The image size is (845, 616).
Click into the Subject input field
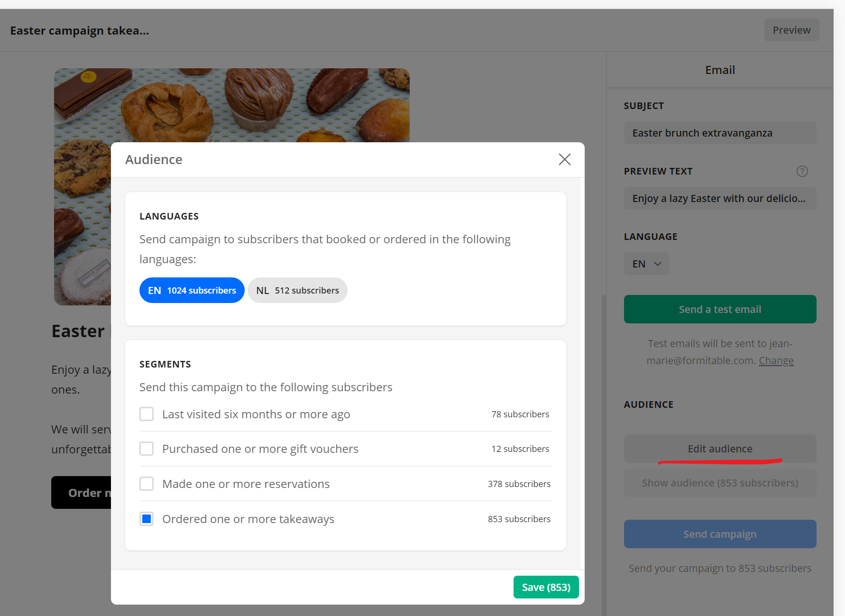click(719, 133)
